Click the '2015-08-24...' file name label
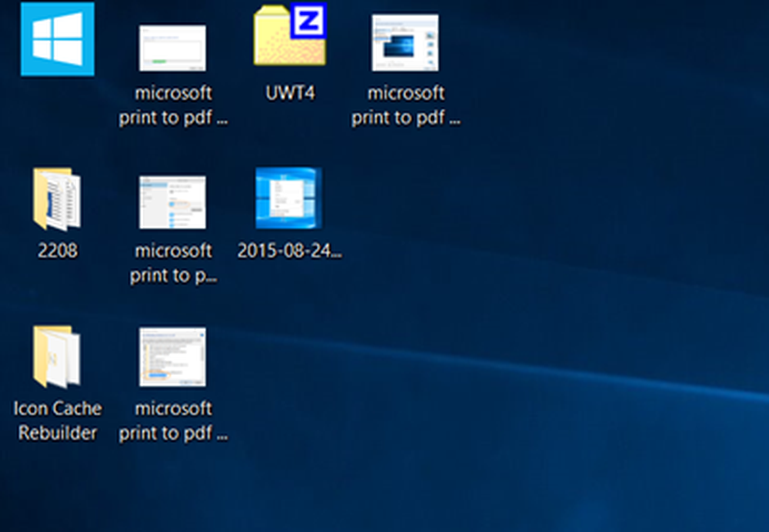This screenshot has width=769, height=532. pos(290,251)
